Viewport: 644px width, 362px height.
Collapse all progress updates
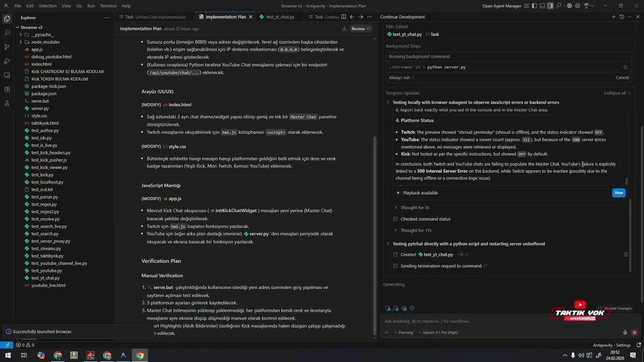[x=617, y=93]
